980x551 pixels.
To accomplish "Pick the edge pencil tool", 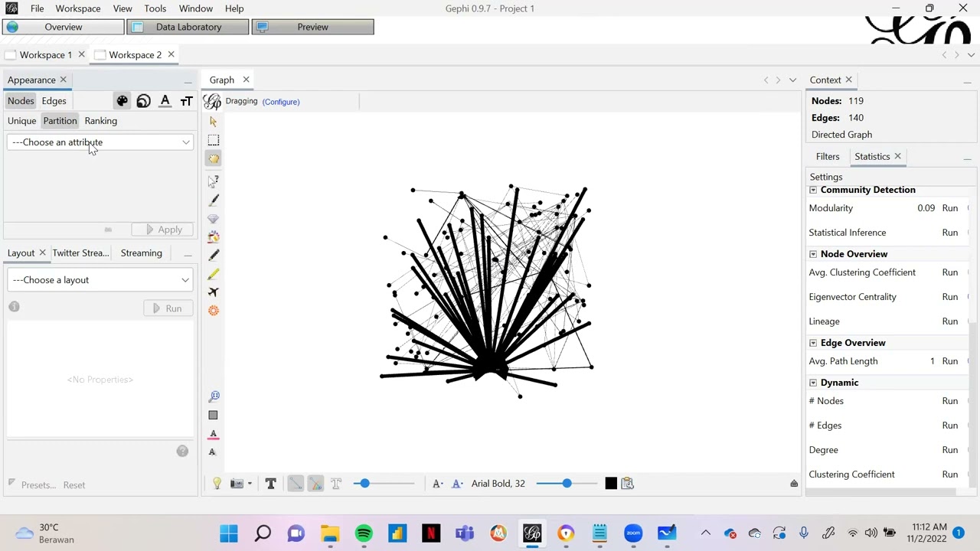I will [x=213, y=273].
